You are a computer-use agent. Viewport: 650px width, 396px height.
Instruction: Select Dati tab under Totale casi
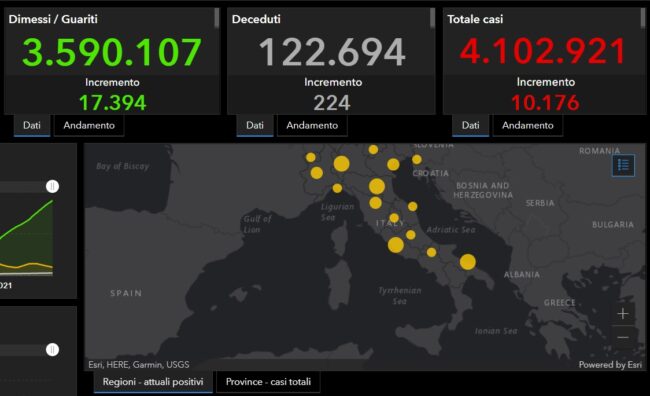click(471, 125)
